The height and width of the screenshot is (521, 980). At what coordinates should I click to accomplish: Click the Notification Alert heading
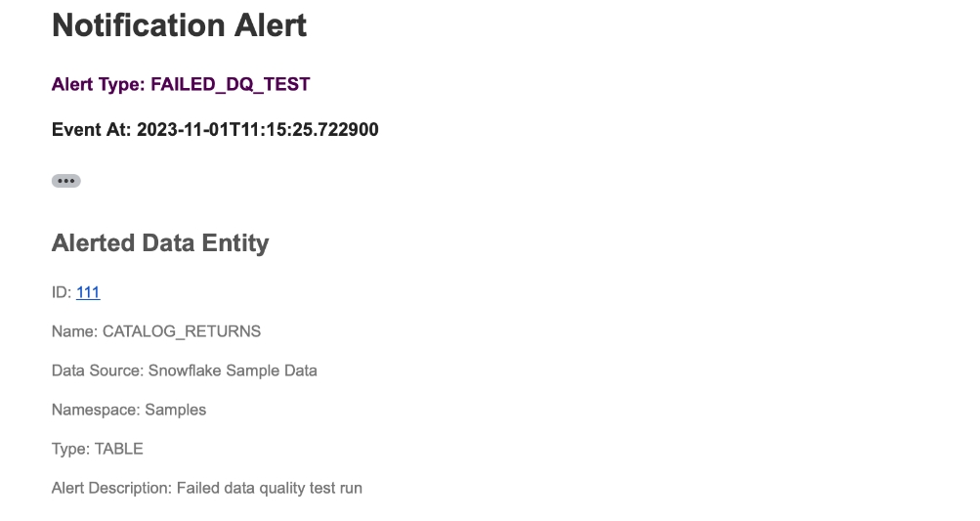pos(180,25)
